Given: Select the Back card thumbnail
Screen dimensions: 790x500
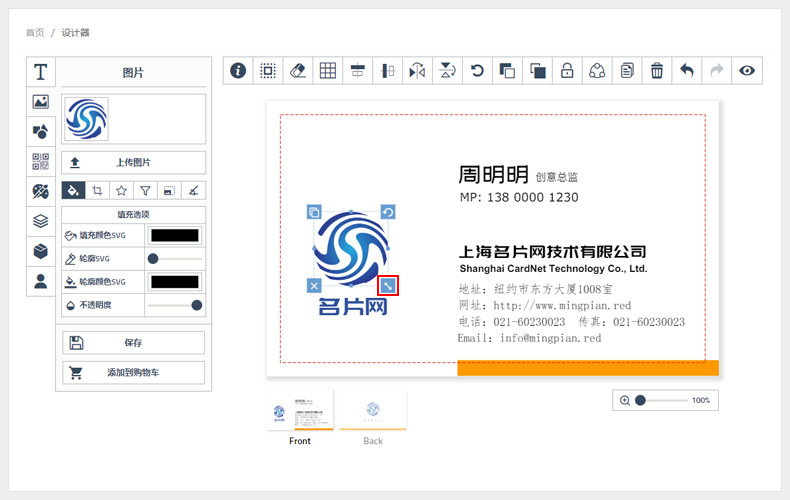Looking at the screenshot, I should [373, 410].
